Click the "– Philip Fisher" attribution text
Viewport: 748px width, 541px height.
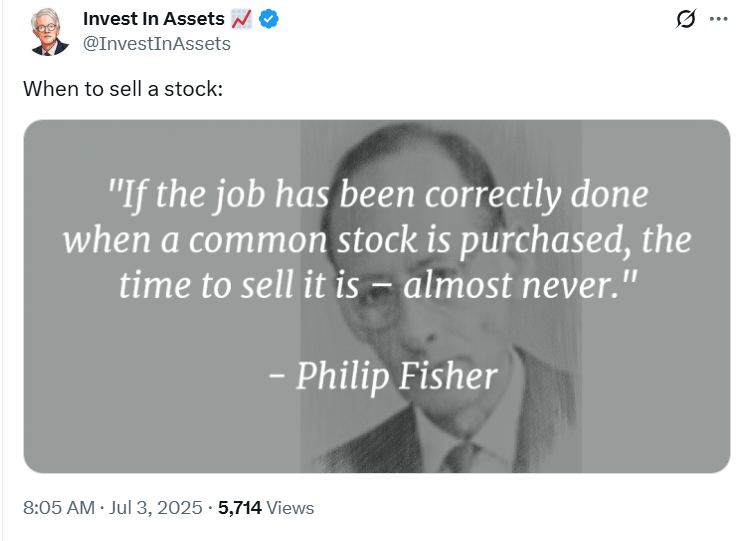(383, 377)
